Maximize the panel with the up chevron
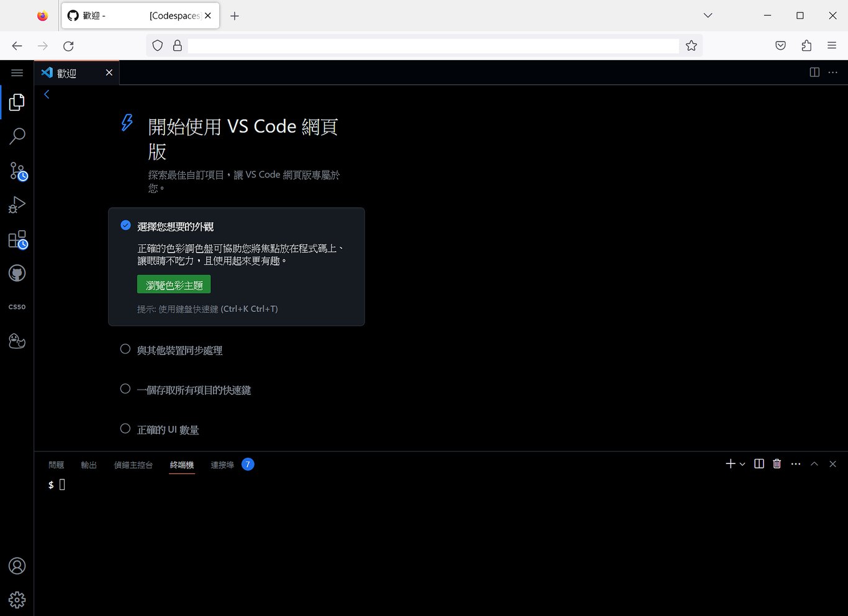Image resolution: width=848 pixels, height=616 pixels. [814, 464]
